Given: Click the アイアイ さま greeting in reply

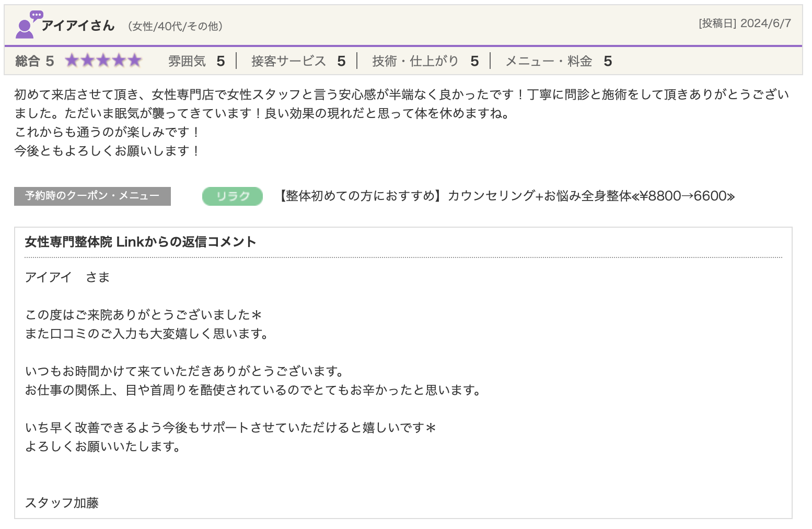Looking at the screenshot, I should [67, 277].
